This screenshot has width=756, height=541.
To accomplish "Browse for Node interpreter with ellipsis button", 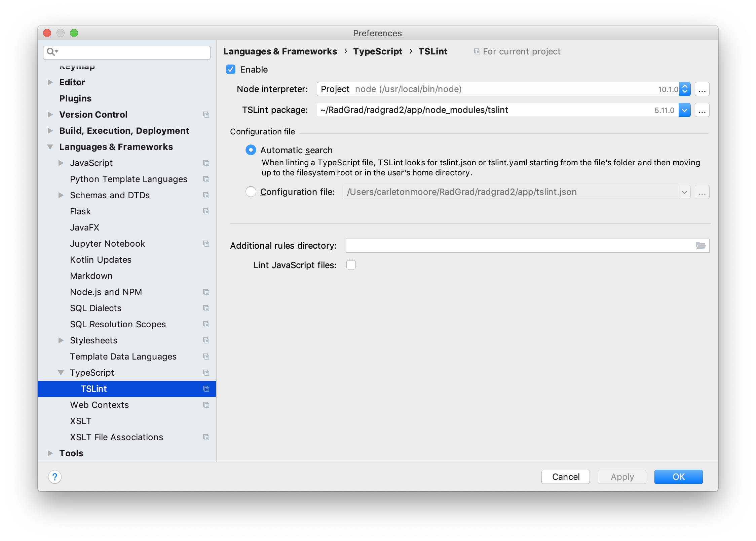I will [702, 89].
